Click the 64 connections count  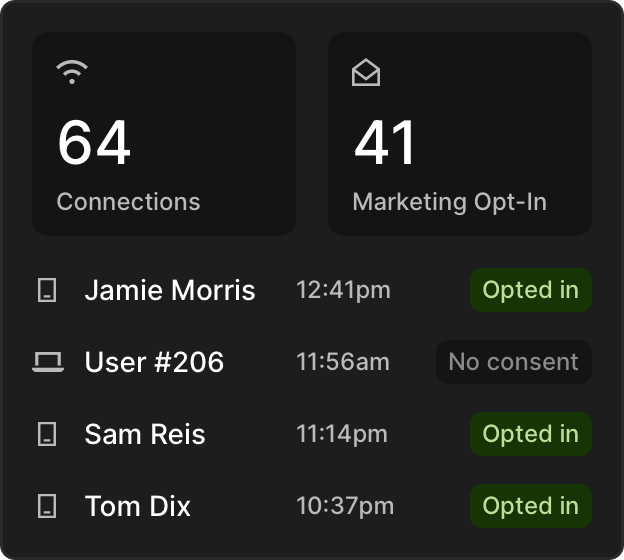click(x=94, y=142)
